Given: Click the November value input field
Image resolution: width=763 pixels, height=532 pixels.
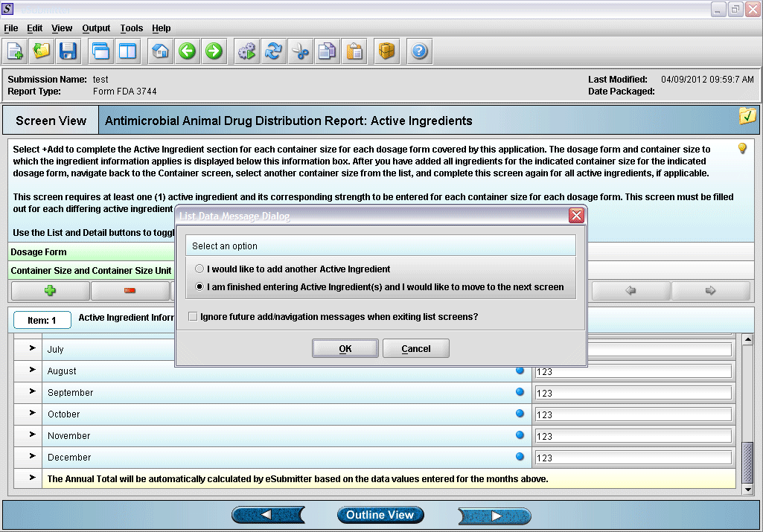Looking at the screenshot, I should tap(633, 436).
